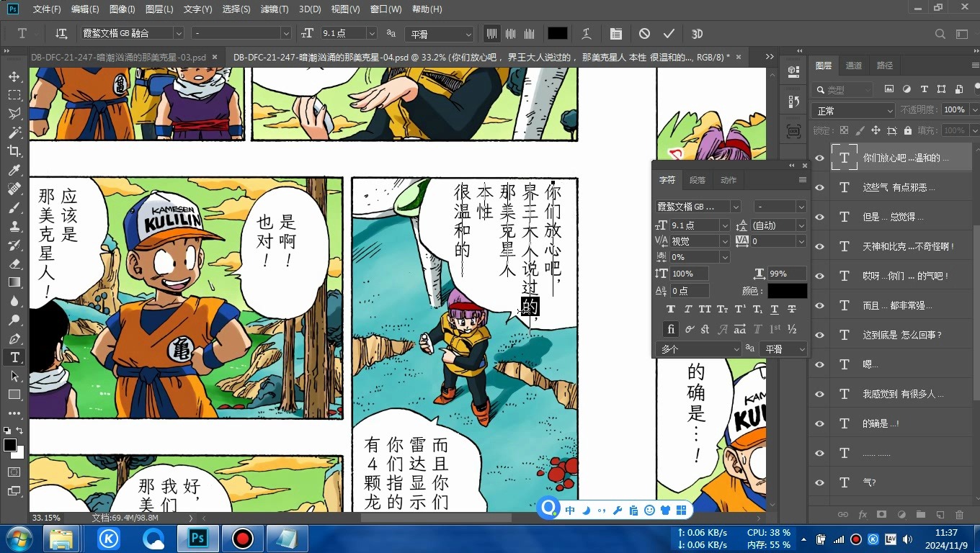
Task: Toggle visibility of layer '的确是 ...!'
Action: [x=819, y=423]
